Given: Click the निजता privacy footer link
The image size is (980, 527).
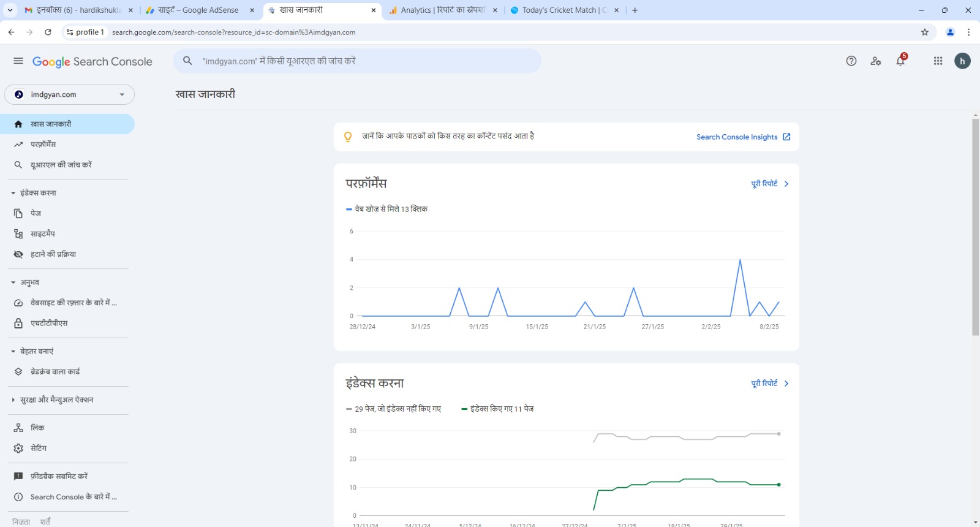Looking at the screenshot, I should click(x=21, y=522).
